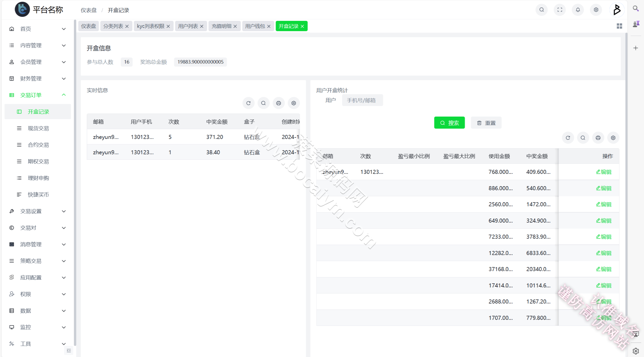The height and width of the screenshot is (357, 644).
Task: Click the 重置 button
Action: [486, 123]
